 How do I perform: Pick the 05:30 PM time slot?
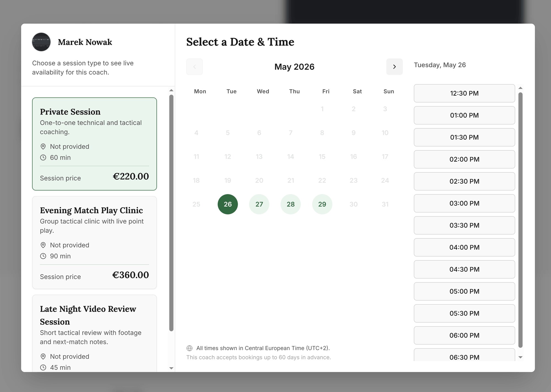click(x=464, y=314)
